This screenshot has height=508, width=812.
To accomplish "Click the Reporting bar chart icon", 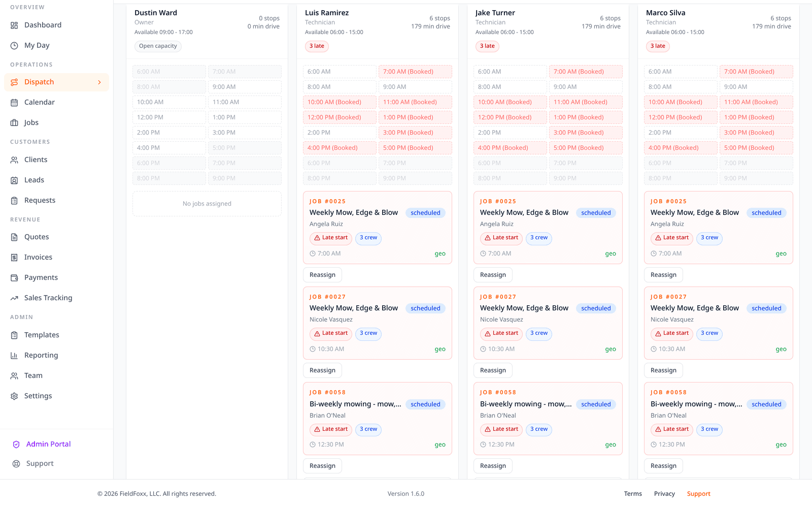I will (x=14, y=356).
